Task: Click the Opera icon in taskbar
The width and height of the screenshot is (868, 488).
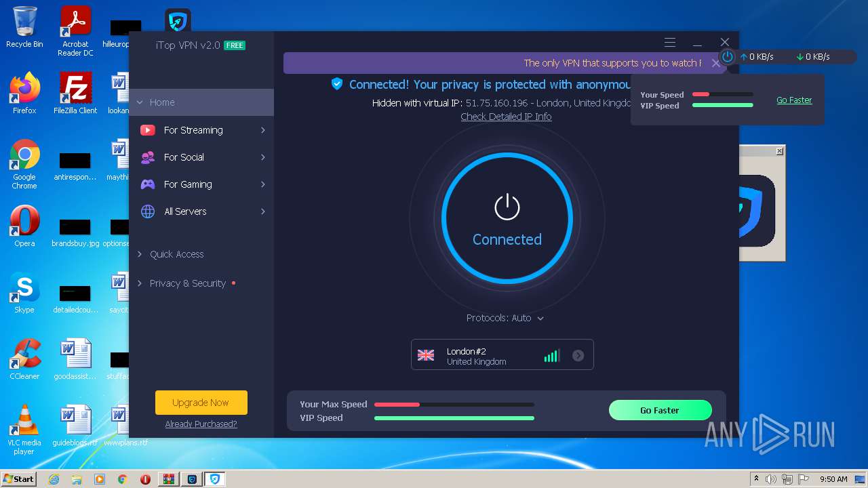Action: (145, 479)
